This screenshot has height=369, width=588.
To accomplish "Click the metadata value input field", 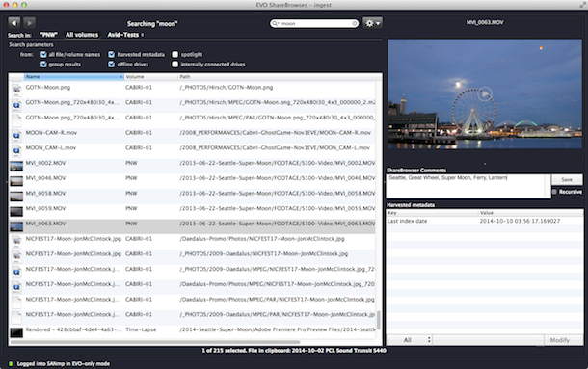I will (489, 340).
